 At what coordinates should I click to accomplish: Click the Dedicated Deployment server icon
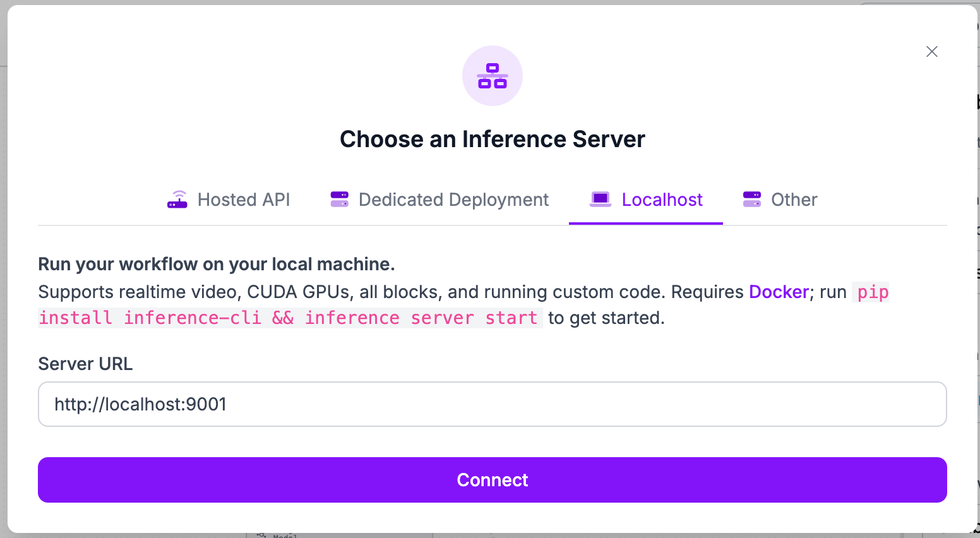(x=340, y=200)
